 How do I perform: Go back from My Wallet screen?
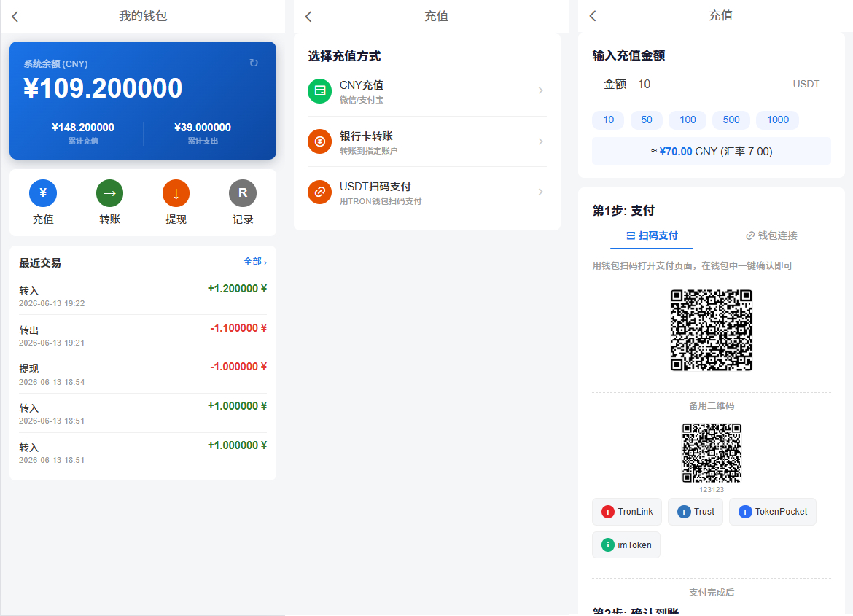click(x=15, y=17)
